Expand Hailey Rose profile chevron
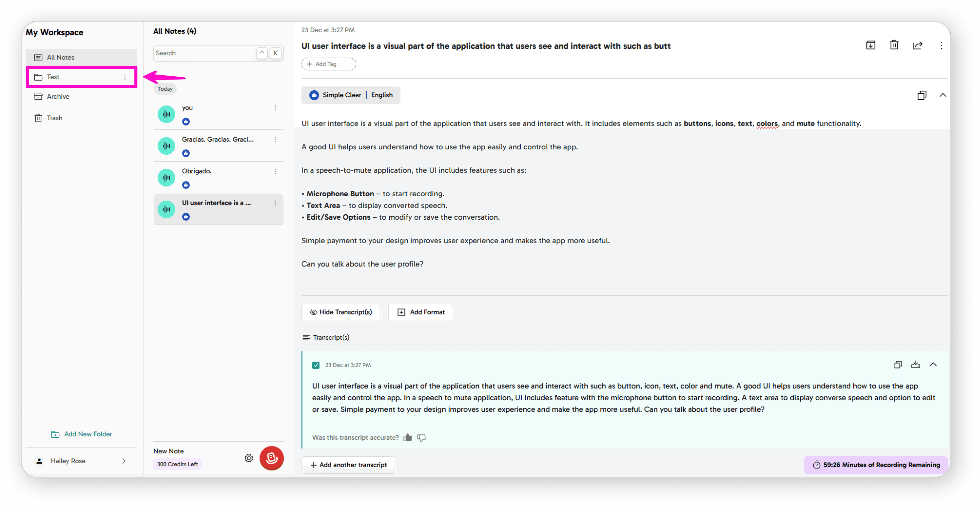Screen dimensions: 980x507 tap(123, 461)
